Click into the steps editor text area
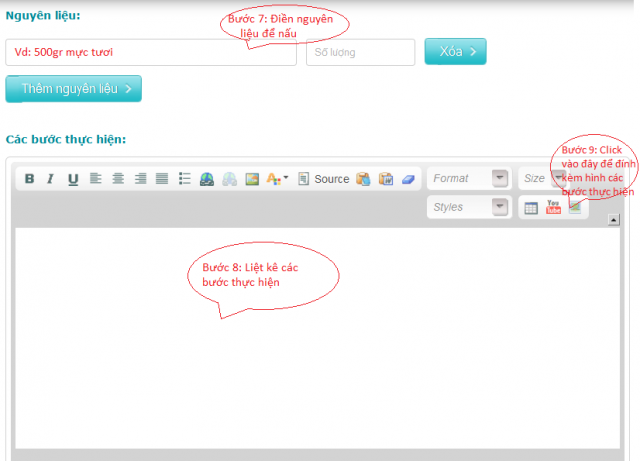The width and height of the screenshot is (640, 461). 318,338
